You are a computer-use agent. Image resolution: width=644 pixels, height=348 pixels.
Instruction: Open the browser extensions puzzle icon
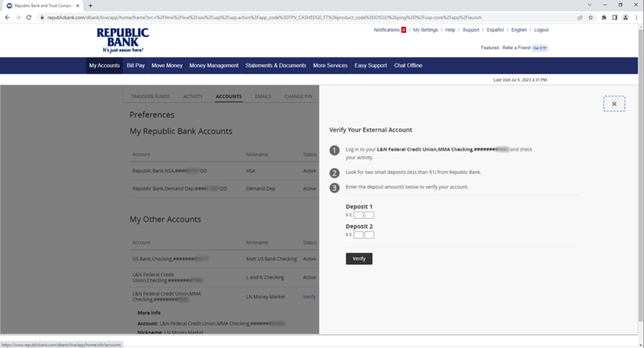[x=604, y=17]
